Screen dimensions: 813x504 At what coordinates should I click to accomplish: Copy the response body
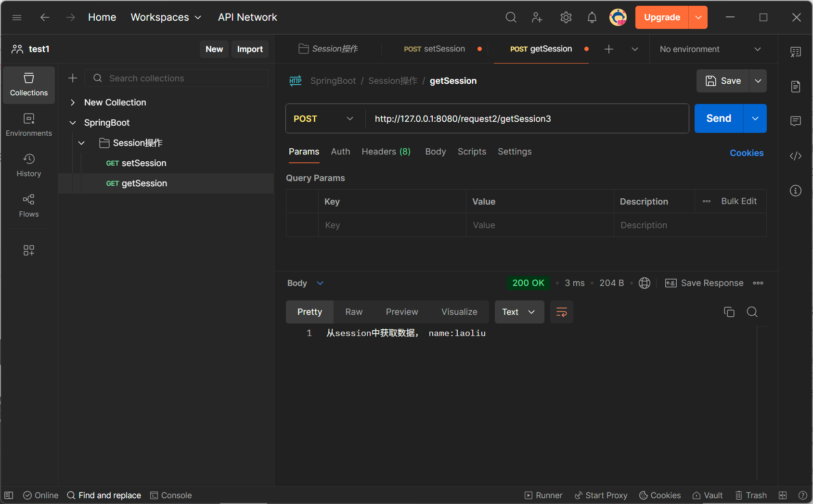(x=729, y=312)
